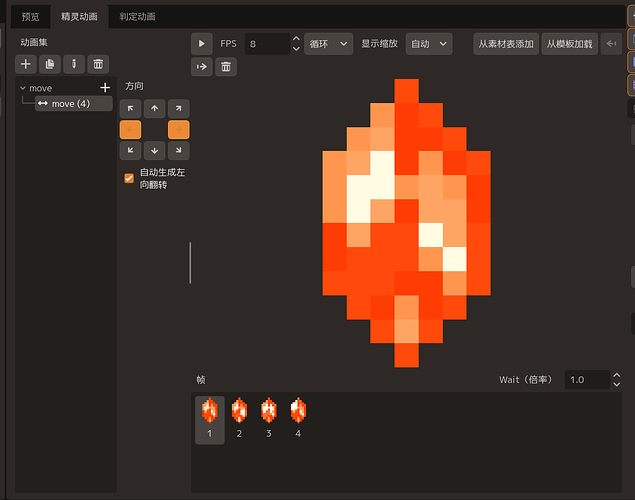The height and width of the screenshot is (500, 635).
Task: Add a new animation set
Action: [26, 64]
